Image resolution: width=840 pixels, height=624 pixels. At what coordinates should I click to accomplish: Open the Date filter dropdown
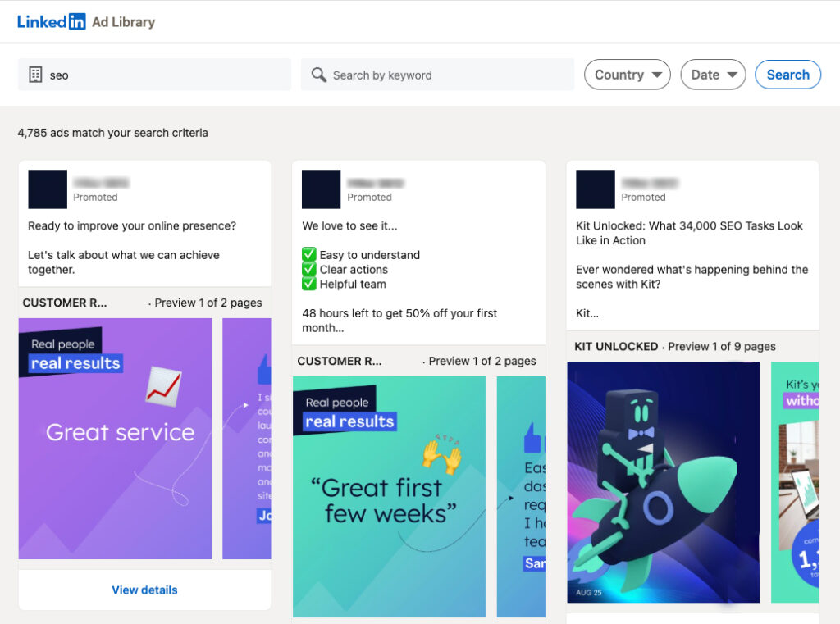(713, 75)
